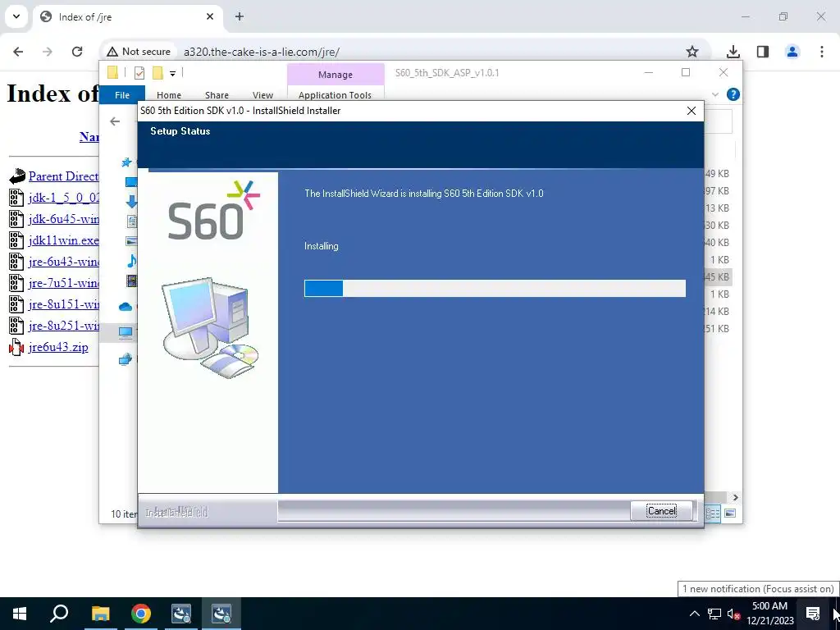Viewport: 840px width, 630px height.
Task: Expand the Explorer ribbon chevron
Action: pyautogui.click(x=715, y=94)
